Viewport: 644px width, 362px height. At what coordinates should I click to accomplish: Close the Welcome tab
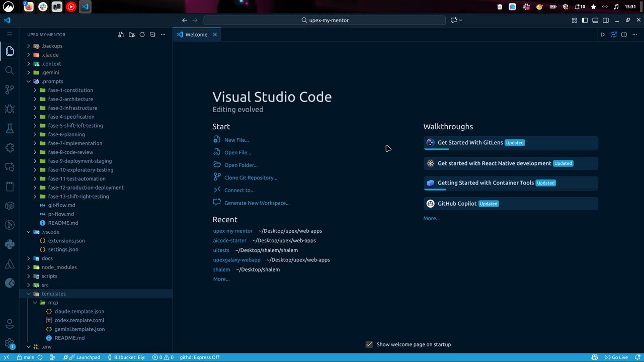[x=215, y=35]
